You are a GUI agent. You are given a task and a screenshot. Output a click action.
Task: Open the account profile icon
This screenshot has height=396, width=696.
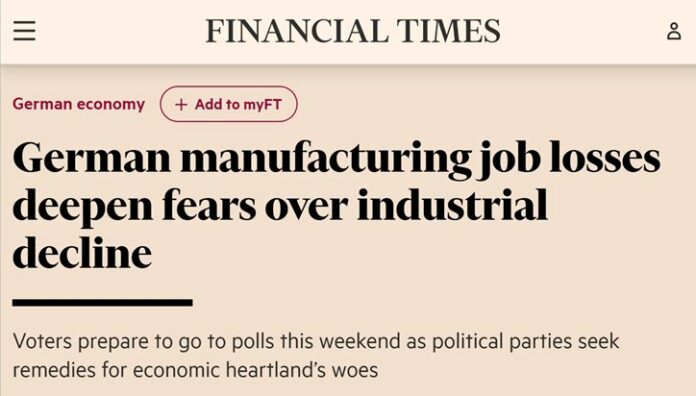[674, 31]
